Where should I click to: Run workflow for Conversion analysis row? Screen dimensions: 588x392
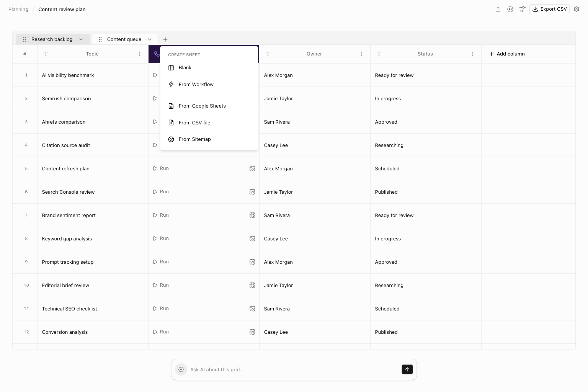click(x=161, y=332)
